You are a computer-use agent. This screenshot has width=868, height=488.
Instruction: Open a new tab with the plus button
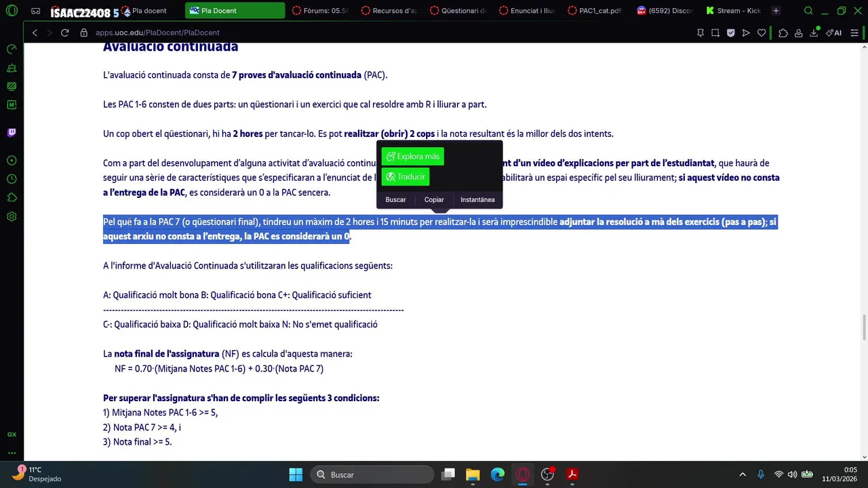pyautogui.click(x=776, y=11)
